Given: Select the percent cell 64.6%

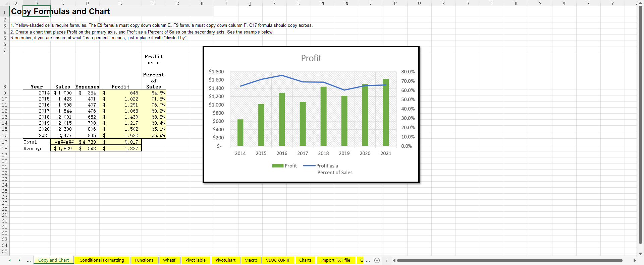Looking at the screenshot, I should [154, 93].
